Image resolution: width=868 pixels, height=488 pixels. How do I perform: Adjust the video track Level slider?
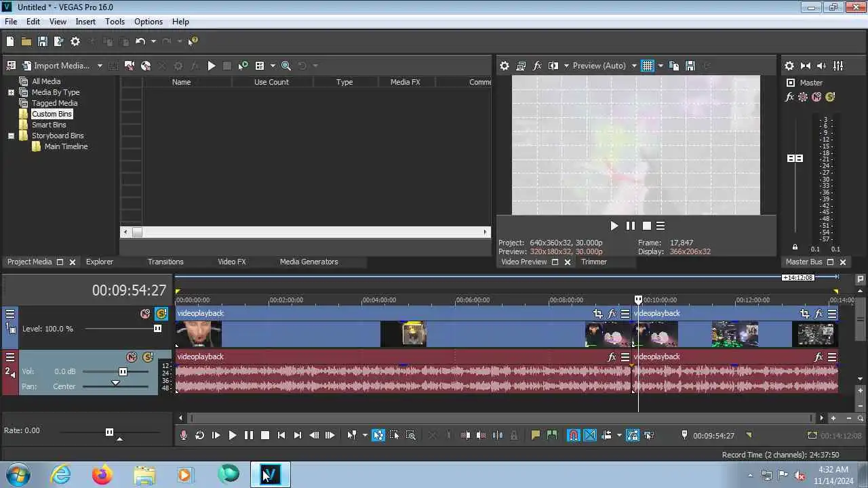coord(157,329)
